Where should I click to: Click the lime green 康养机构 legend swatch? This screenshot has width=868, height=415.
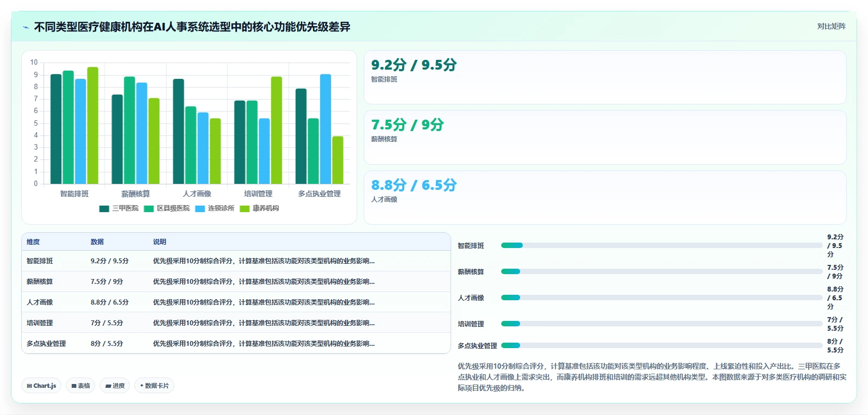[245, 209]
